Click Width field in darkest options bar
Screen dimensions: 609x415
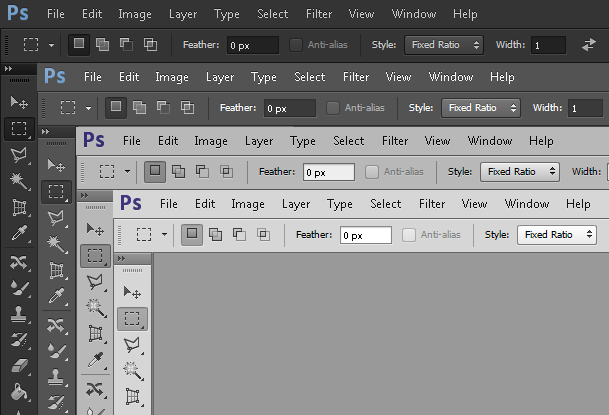click(x=548, y=45)
